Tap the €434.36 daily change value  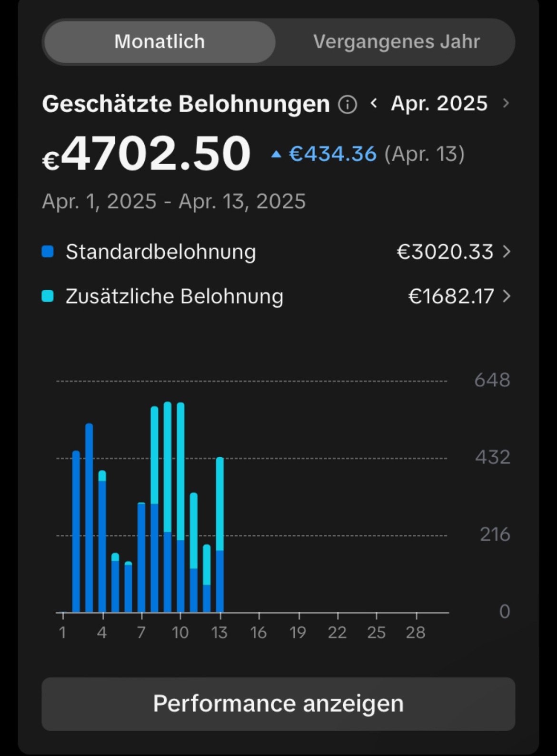point(333,154)
